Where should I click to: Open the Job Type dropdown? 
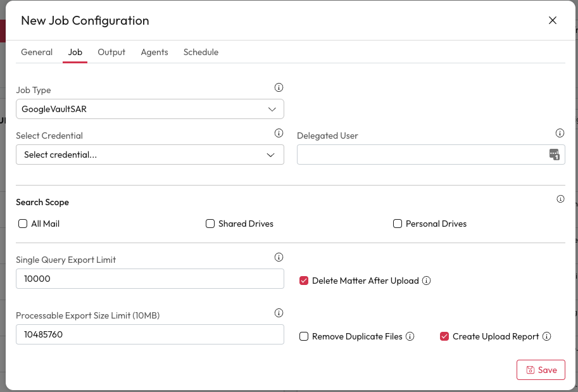click(x=149, y=109)
